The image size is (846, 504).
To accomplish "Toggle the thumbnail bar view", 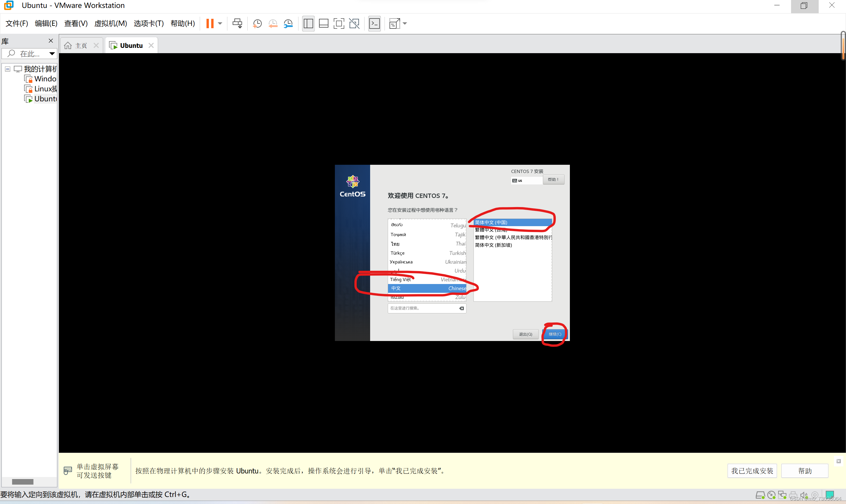I will [323, 23].
